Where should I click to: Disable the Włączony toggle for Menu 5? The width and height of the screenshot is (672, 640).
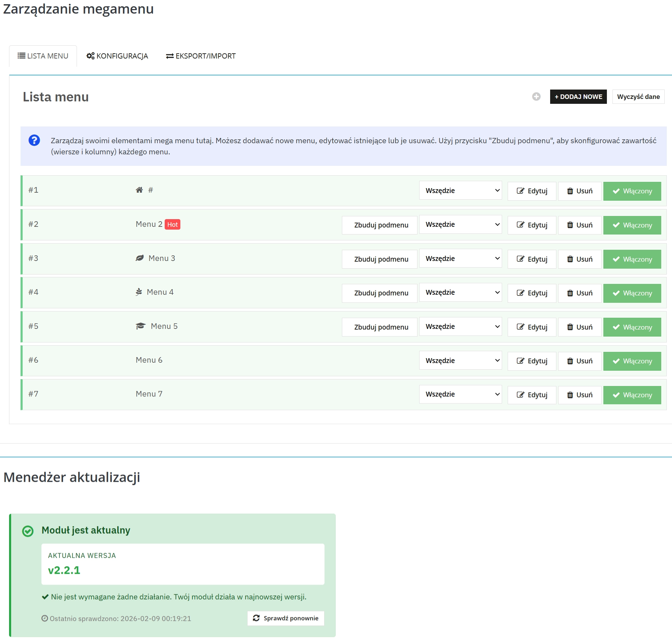tap(632, 327)
